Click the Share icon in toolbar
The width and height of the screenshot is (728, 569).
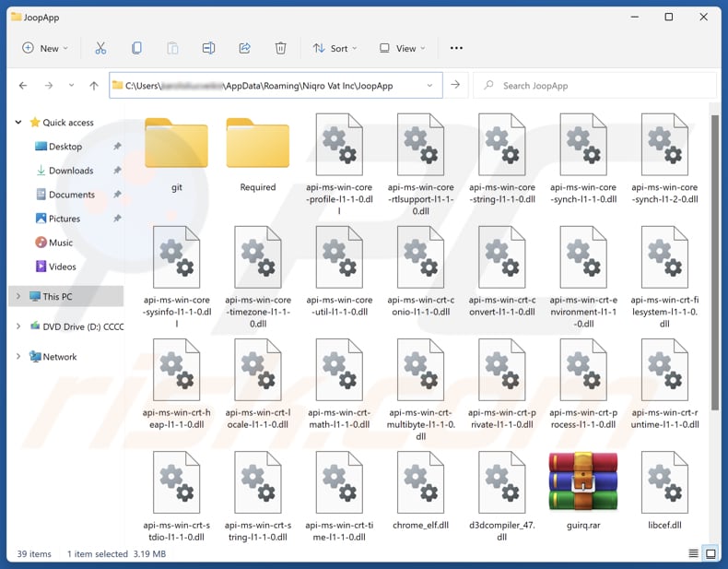(x=245, y=48)
